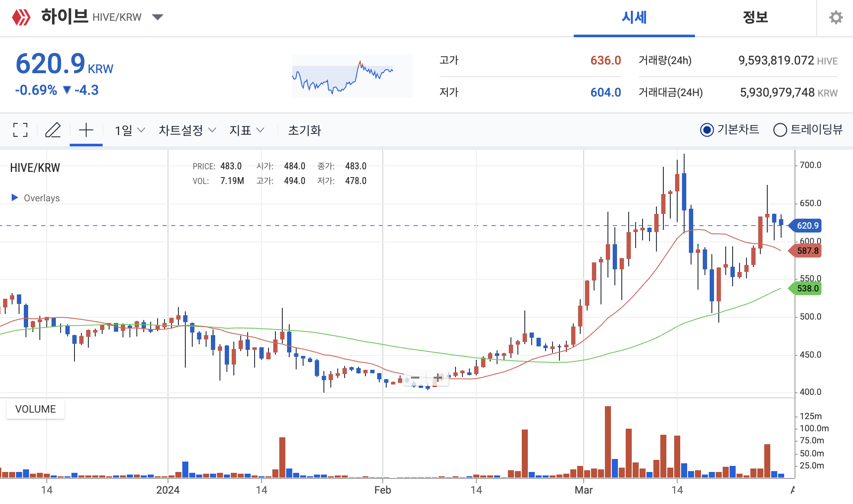Select the 트레이딩뷰 radio button
The image size is (853, 504).
click(x=780, y=130)
